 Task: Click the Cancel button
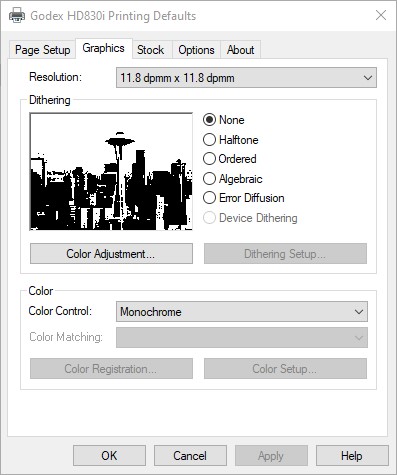(x=190, y=456)
